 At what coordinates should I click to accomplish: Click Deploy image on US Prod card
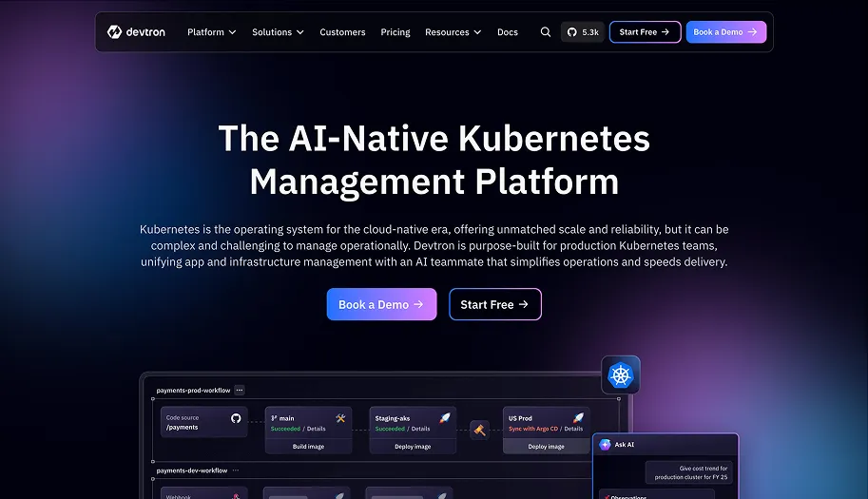point(546,447)
